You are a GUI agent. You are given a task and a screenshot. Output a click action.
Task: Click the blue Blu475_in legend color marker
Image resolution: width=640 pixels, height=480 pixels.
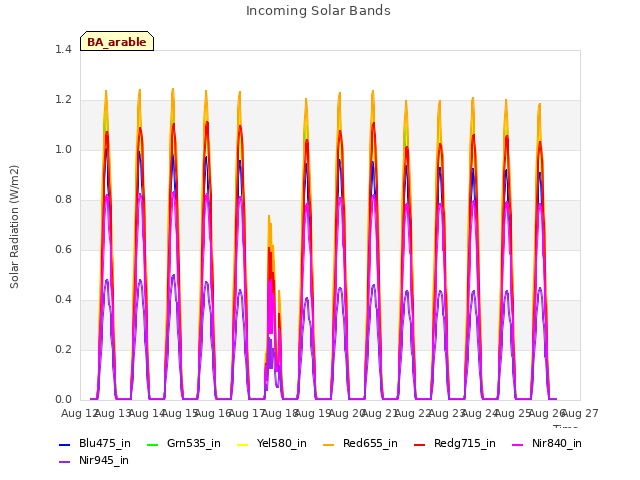64,444
